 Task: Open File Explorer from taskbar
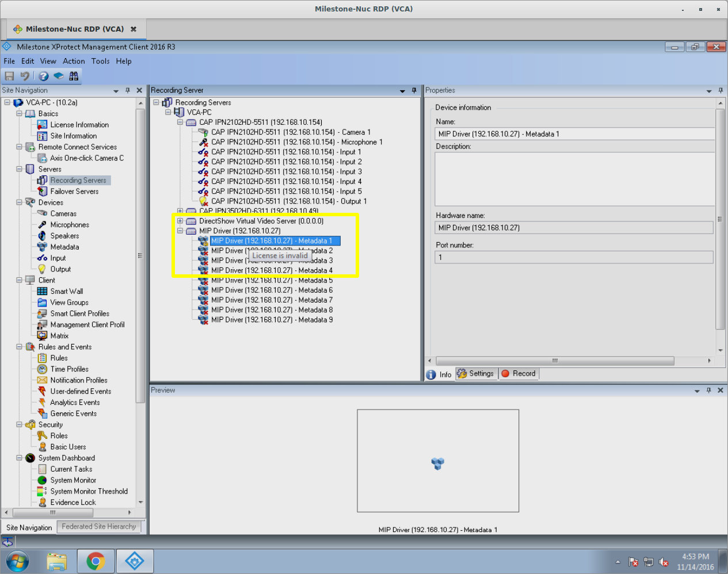tap(56, 561)
